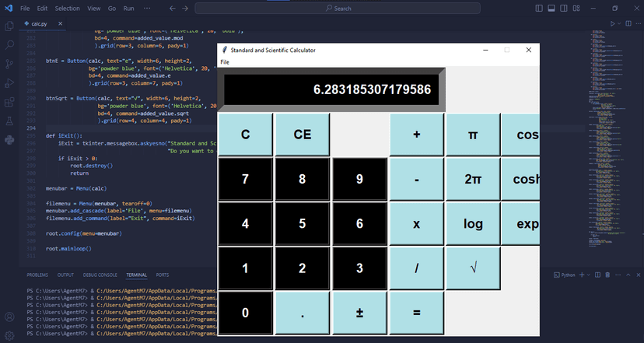Click the VS Code top search box
The height and width of the screenshot is (343, 644).
point(338,9)
